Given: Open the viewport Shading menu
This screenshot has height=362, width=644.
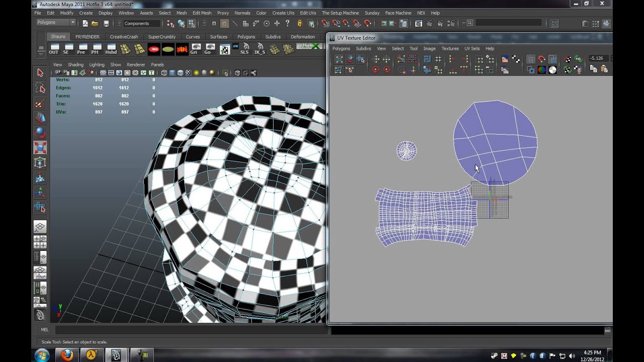Looking at the screenshot, I should 75,65.
